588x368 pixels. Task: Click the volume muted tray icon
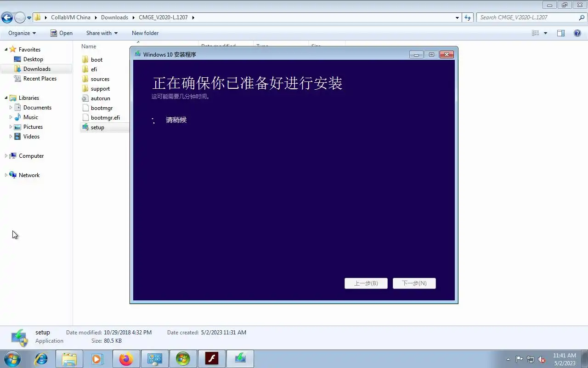click(542, 359)
